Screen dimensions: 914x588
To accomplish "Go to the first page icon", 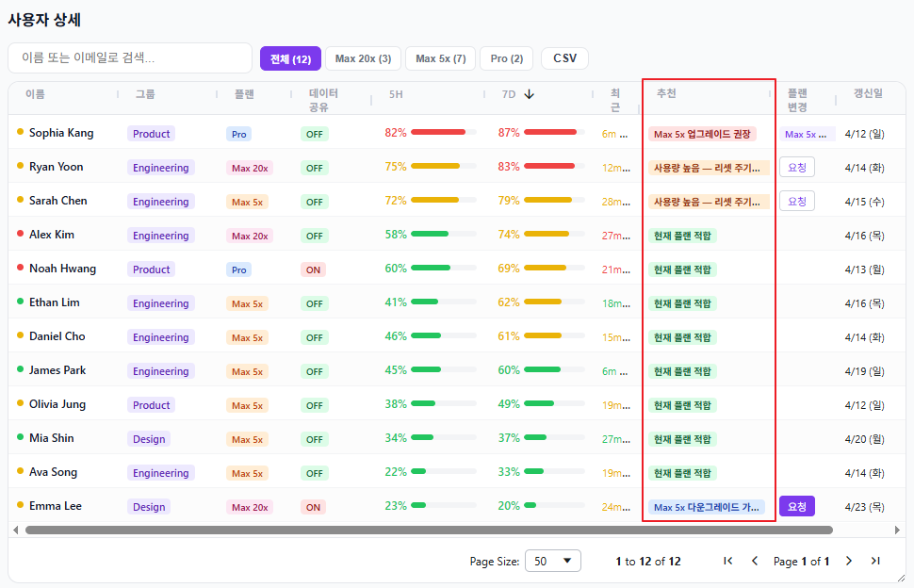I will 727,561.
